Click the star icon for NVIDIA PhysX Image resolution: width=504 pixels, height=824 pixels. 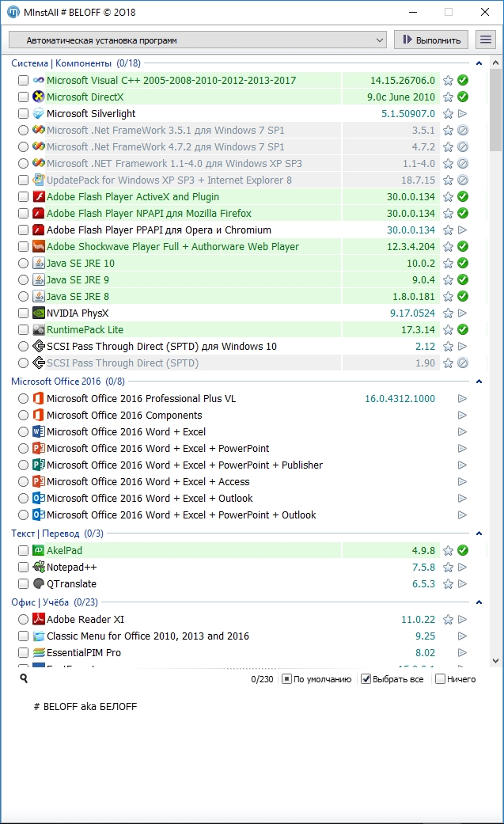click(x=448, y=313)
